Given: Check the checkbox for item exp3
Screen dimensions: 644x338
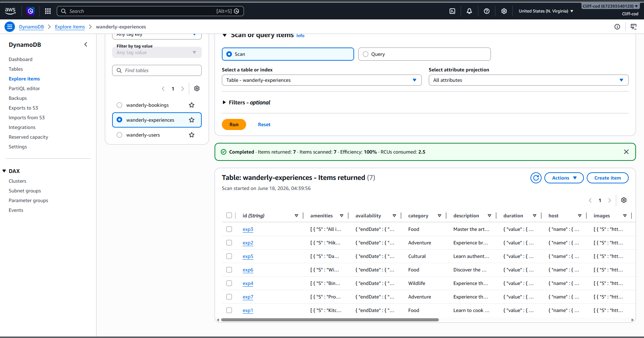Looking at the screenshot, I should point(229,229).
